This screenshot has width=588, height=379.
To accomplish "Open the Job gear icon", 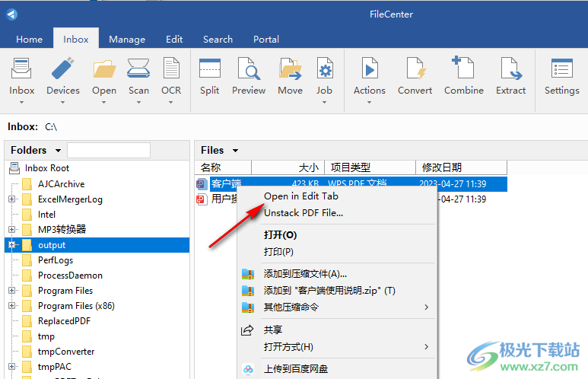I will [x=324, y=68].
